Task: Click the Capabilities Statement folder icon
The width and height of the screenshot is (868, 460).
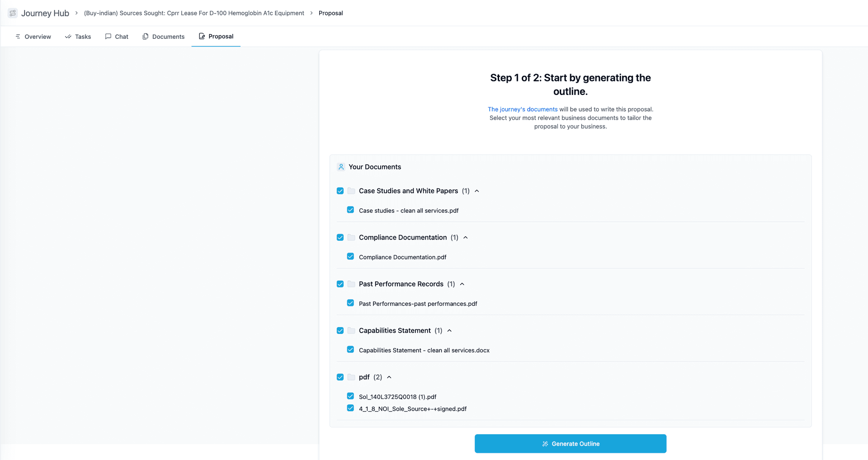Action: click(351, 330)
